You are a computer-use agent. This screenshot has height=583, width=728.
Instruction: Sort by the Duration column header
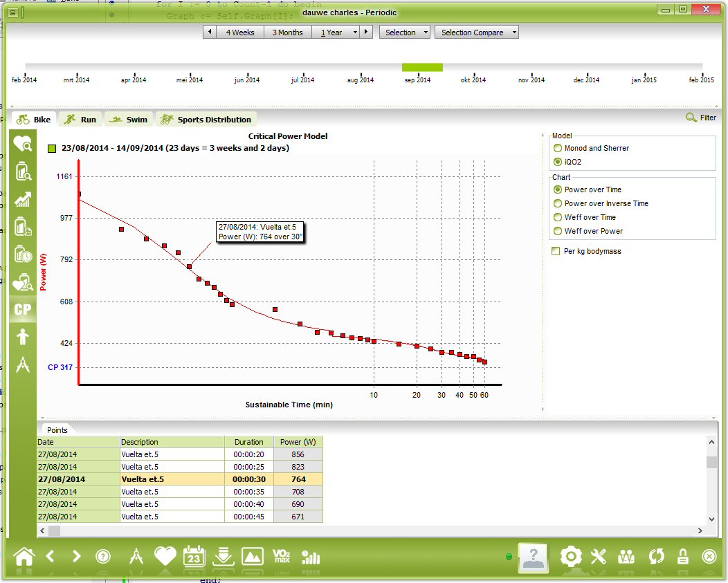pyautogui.click(x=249, y=442)
